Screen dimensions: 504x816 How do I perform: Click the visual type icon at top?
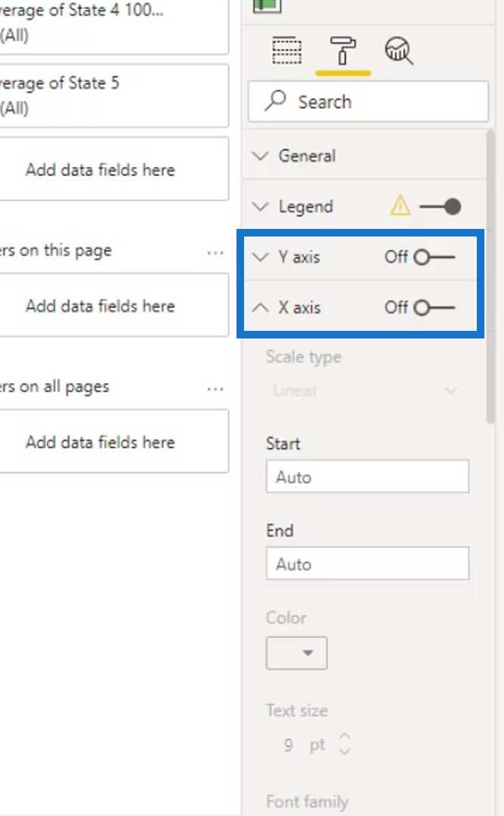267,5
